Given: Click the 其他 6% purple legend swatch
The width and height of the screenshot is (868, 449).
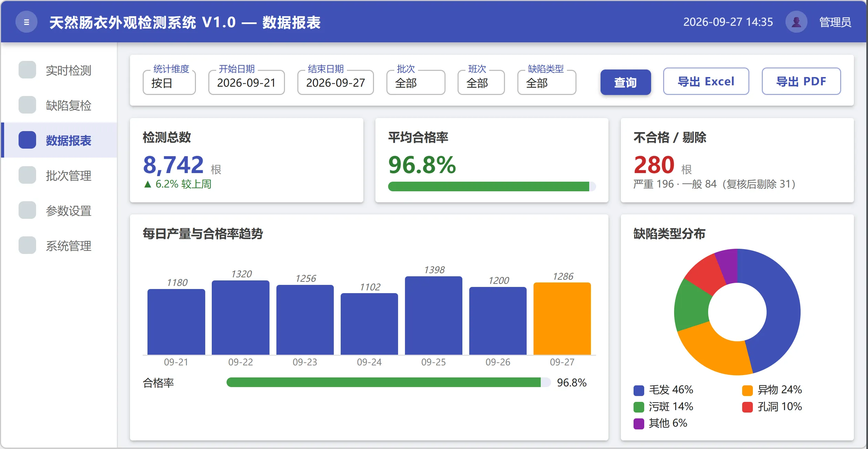Looking at the screenshot, I should click(639, 424).
